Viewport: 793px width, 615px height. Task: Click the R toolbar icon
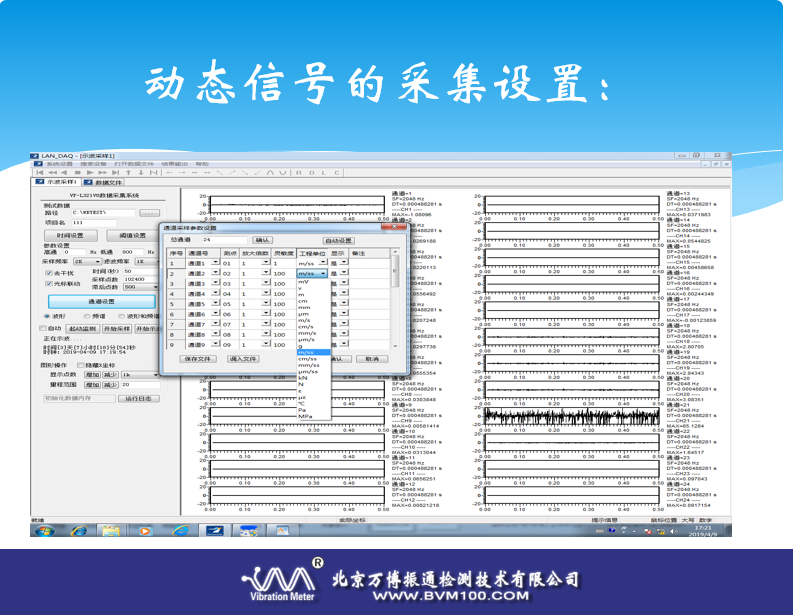(297, 172)
